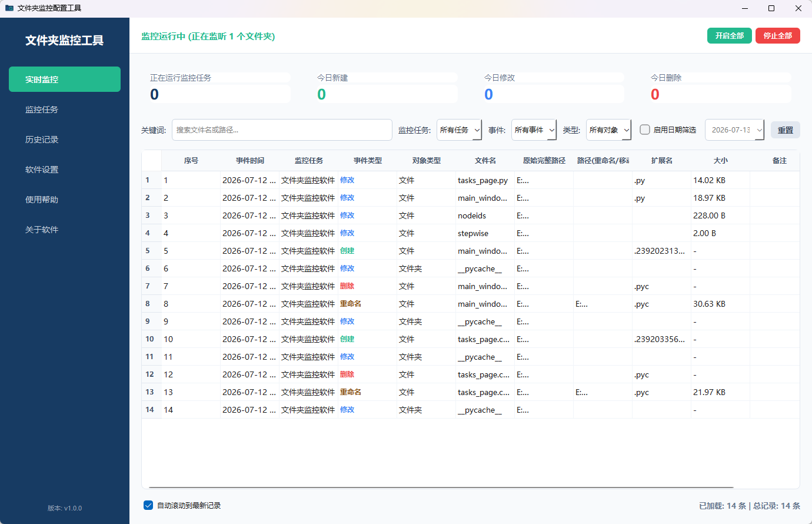The width and height of the screenshot is (812, 524).
Task: Click the 14.02 KB size cell
Action: click(721, 180)
